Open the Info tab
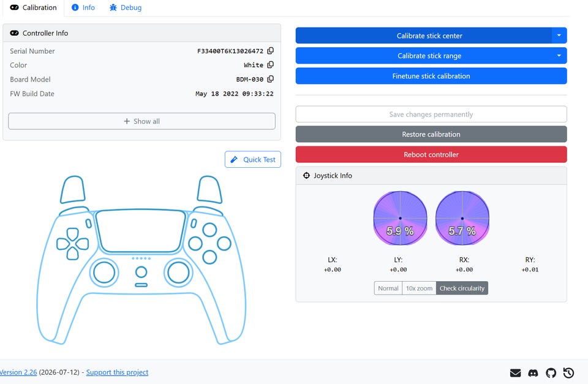The image size is (588, 384). coord(83,7)
